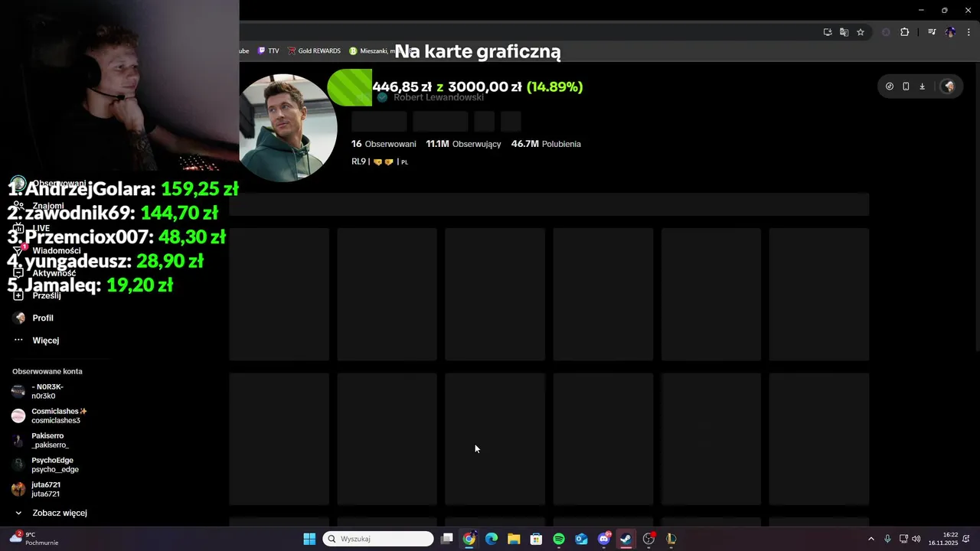Viewport: 980px width, 551px height.
Task: Open the LIVE icon in sidebar
Action: [x=18, y=228]
